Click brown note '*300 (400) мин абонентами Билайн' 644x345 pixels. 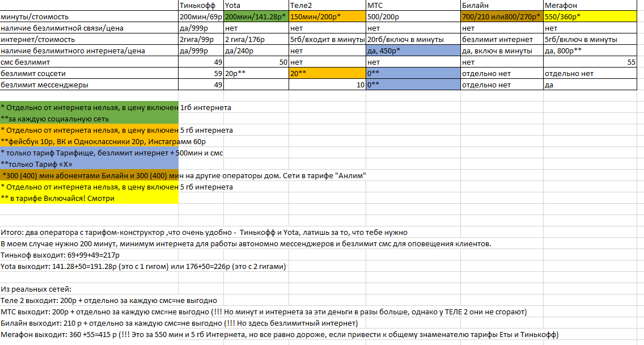point(184,175)
